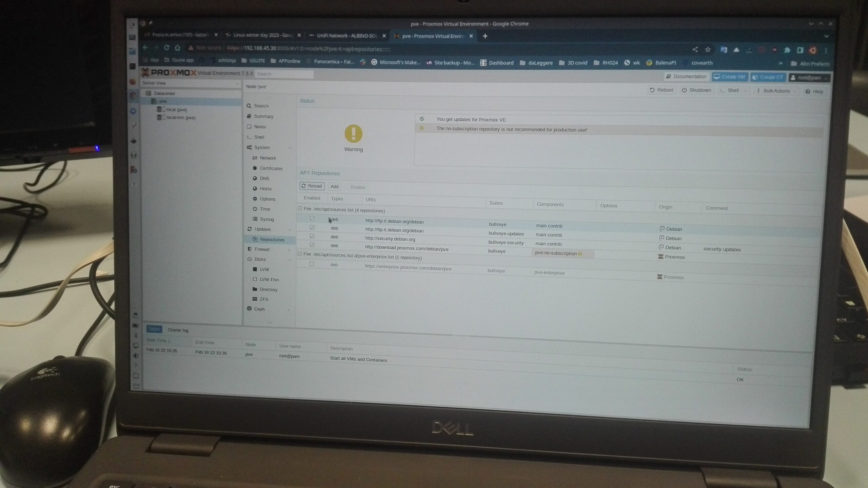
Task: Expand the Ceph section arrow
Action: pos(289,310)
